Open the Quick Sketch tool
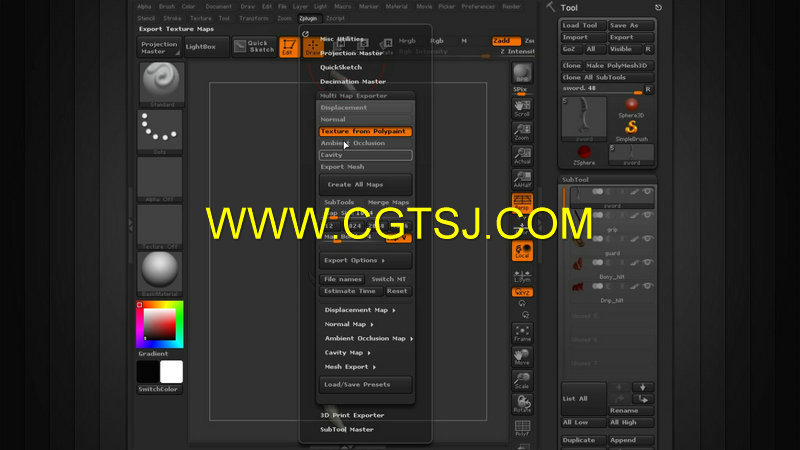Viewport: 800px width, 450px height. (x=254, y=46)
